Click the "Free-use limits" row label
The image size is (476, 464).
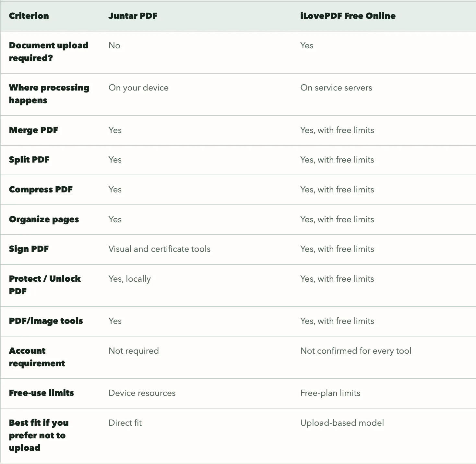(42, 393)
